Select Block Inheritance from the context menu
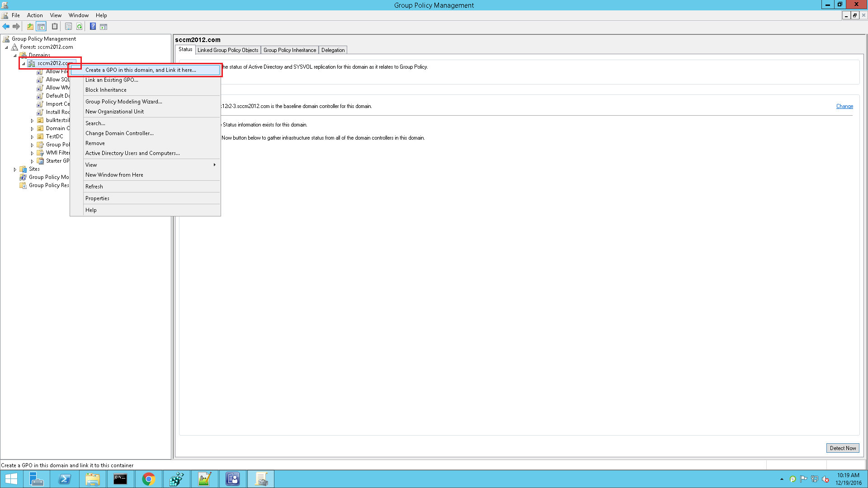 pos(106,89)
